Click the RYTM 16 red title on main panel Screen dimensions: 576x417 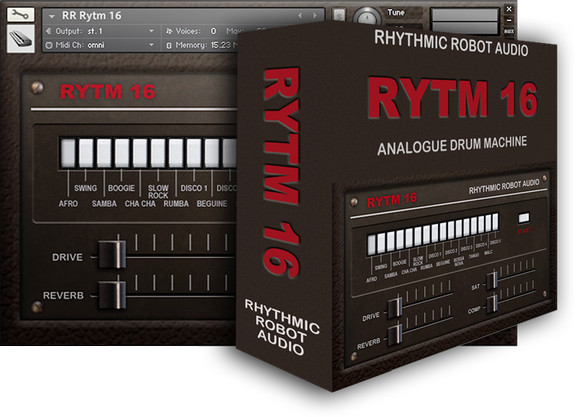pos(108,92)
